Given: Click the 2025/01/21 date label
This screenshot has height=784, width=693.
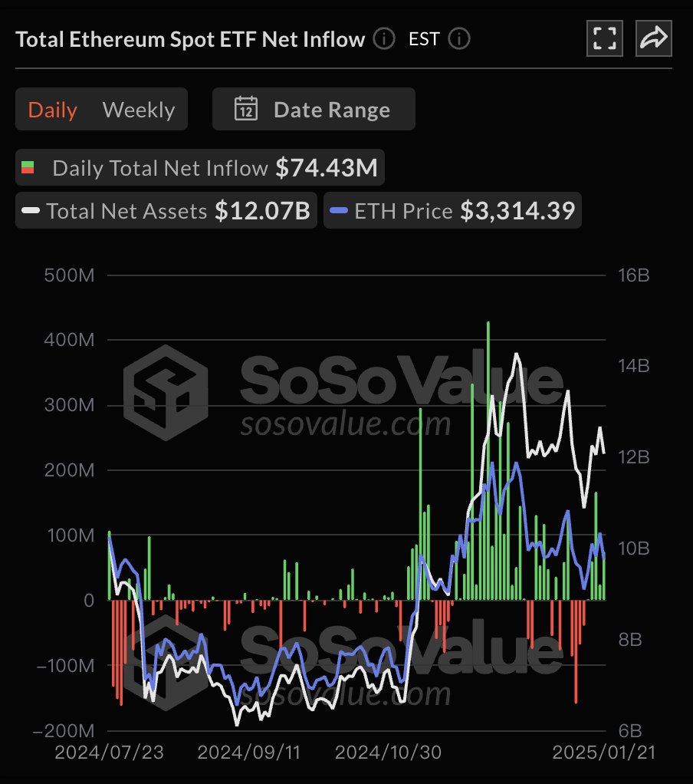Looking at the screenshot, I should tap(603, 753).
